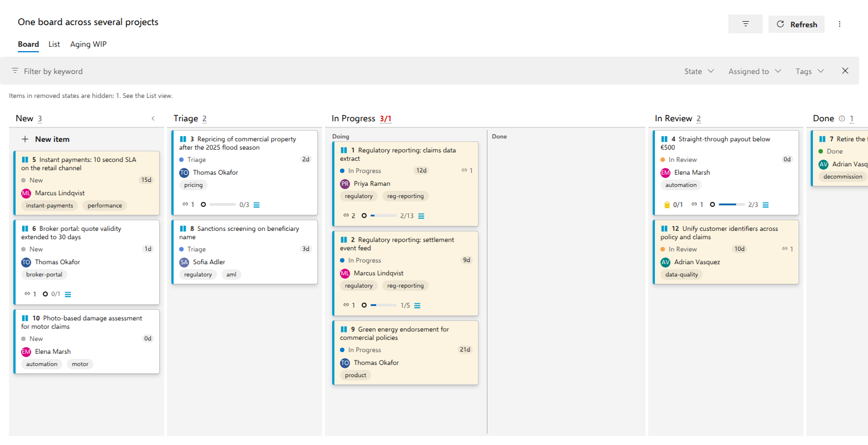The height and width of the screenshot is (445, 868).
Task: Open checklist icon on card 4 Straight-through payout
Action: (766, 205)
